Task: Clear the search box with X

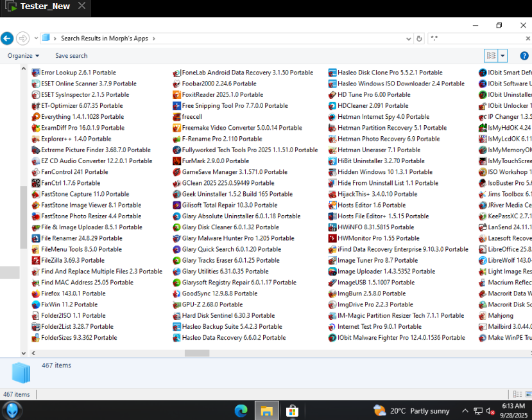Action: tap(528, 39)
